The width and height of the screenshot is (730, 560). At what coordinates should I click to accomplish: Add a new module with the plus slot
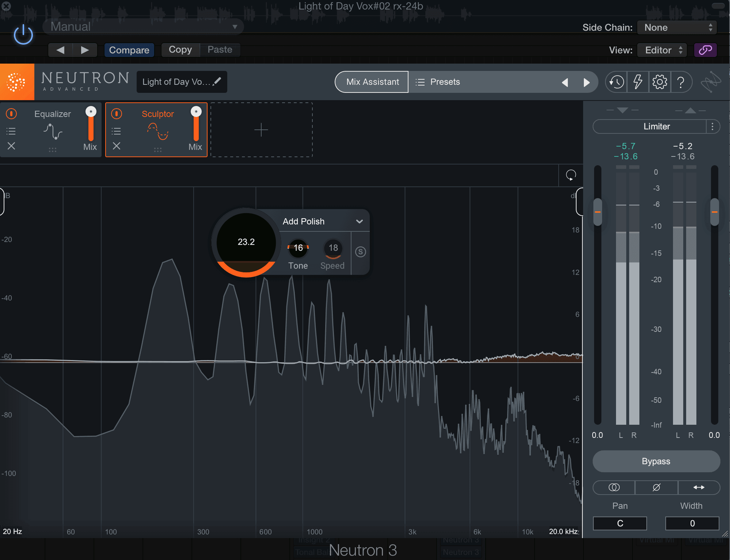point(261,130)
